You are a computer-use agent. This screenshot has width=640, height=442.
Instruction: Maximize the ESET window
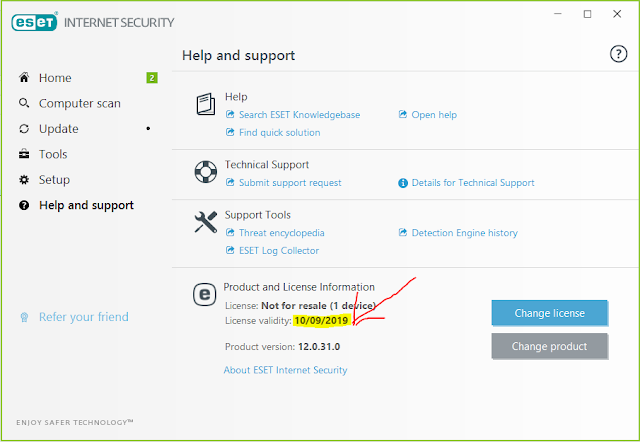pos(587,14)
